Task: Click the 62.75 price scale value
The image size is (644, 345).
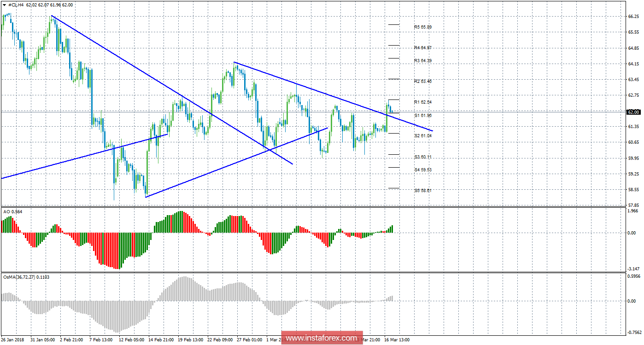Action: 633,95
